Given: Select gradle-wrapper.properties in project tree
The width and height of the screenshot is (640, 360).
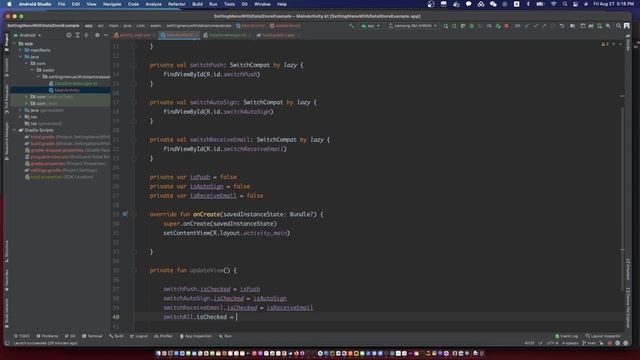Looking at the screenshot, I should [67, 150].
